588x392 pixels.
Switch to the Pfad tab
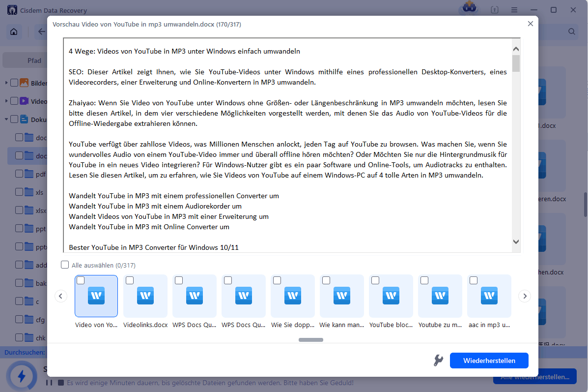(33, 60)
